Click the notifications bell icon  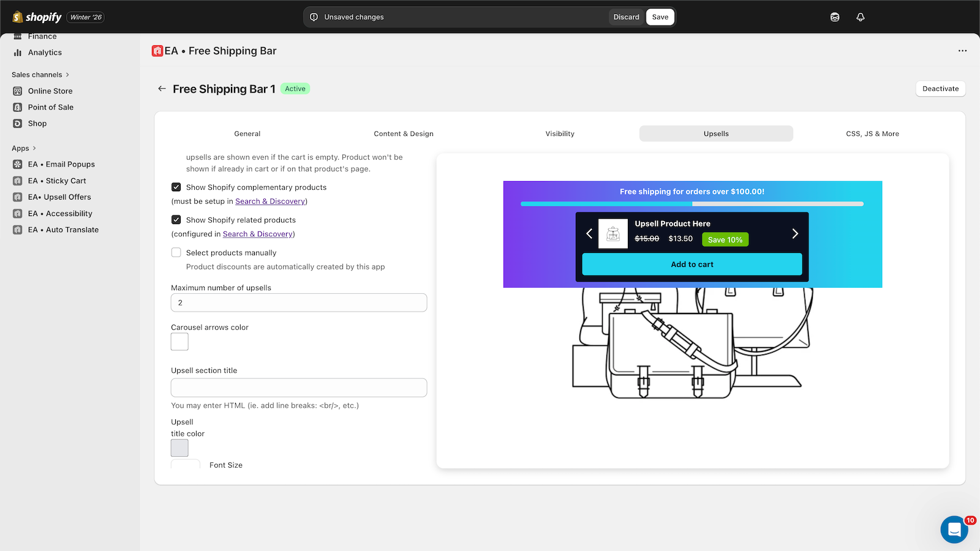click(860, 17)
